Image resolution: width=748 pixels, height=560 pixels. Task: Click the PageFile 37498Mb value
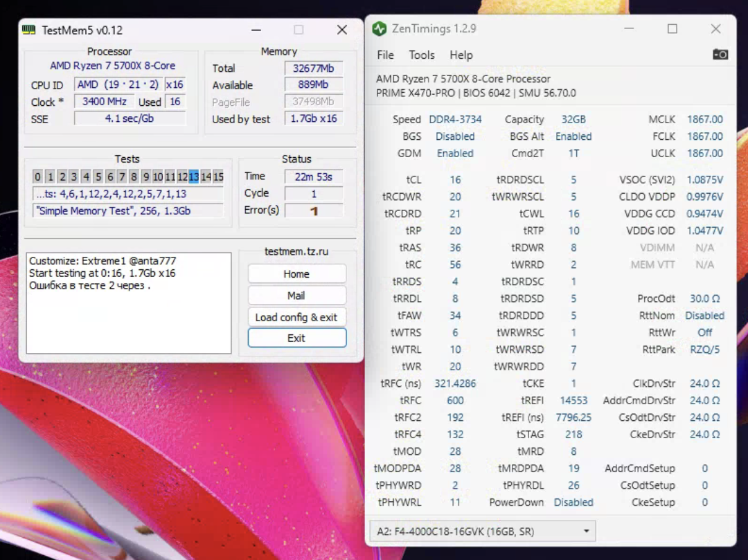click(x=314, y=102)
